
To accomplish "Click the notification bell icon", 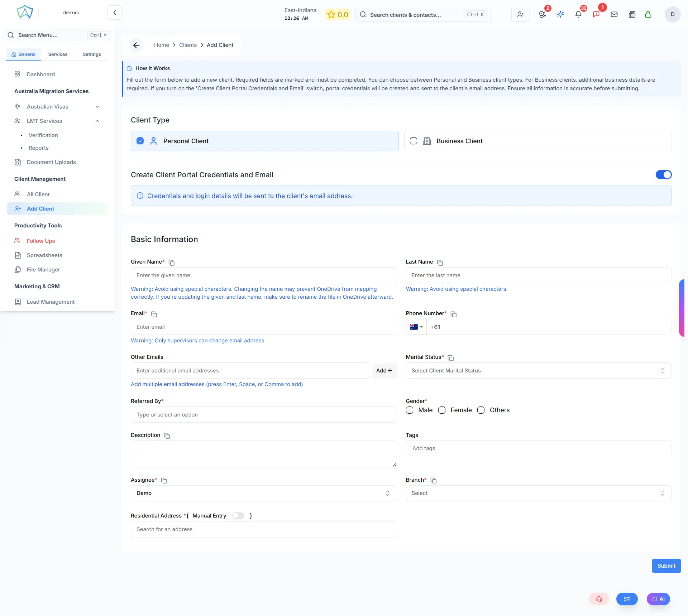I will coord(578,14).
